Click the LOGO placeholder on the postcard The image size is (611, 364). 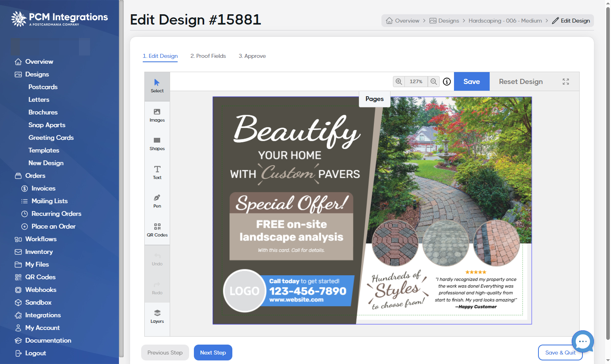[245, 291]
